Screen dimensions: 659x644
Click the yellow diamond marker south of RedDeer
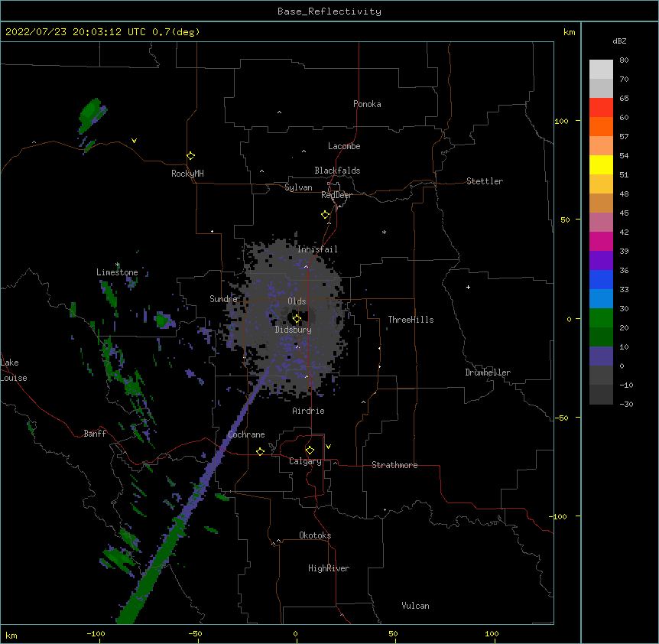(325, 215)
